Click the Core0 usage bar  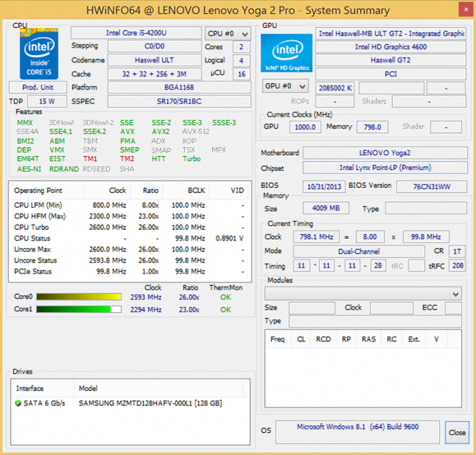click(x=78, y=297)
